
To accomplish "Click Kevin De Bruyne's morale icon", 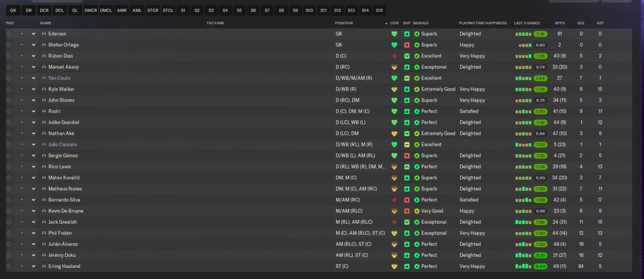I will tap(417, 211).
